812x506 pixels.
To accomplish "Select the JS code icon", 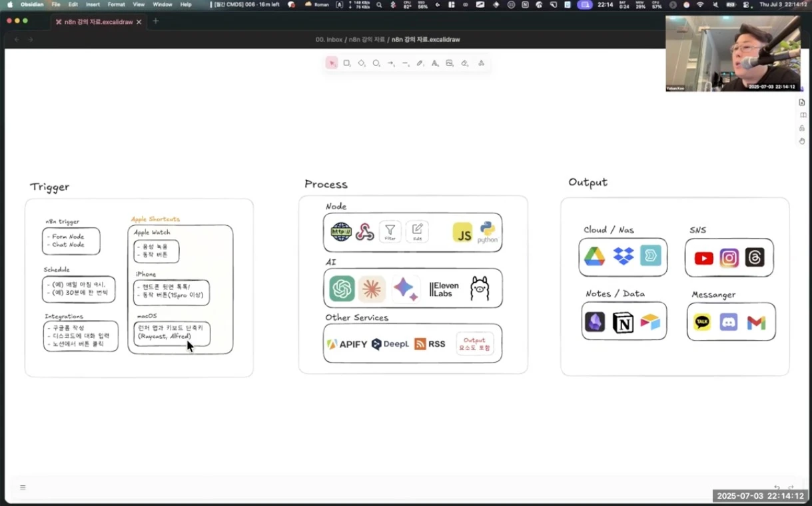I will point(462,233).
